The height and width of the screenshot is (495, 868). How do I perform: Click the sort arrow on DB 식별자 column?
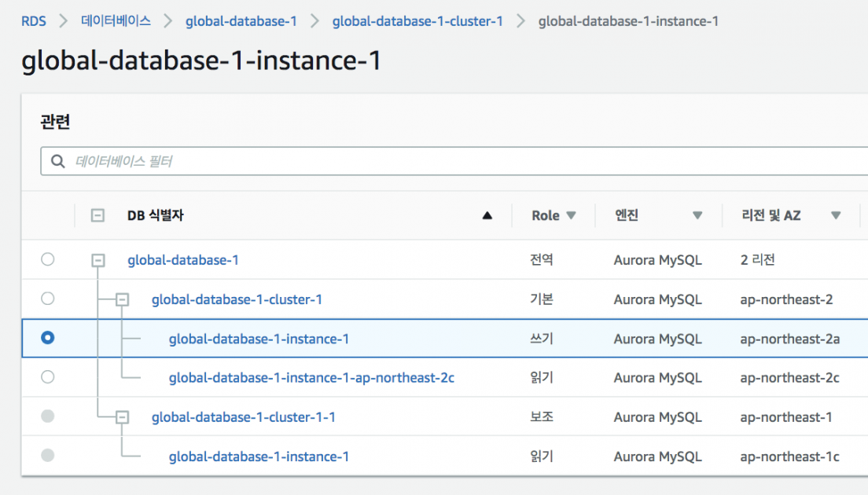click(x=487, y=214)
